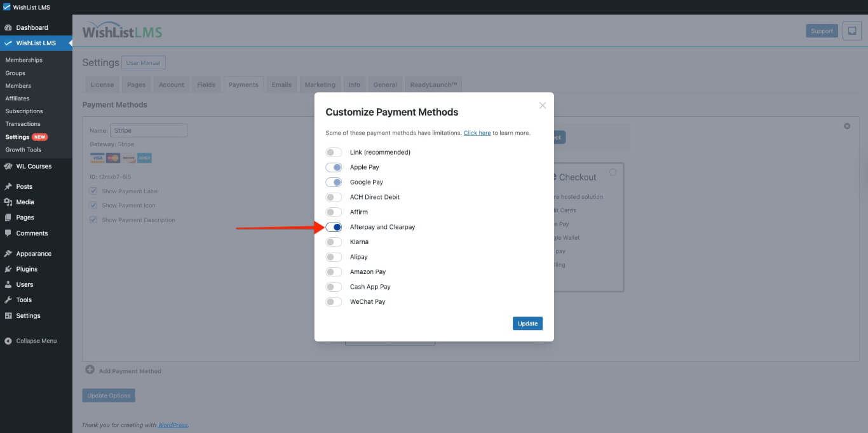Screen dimensions: 868x433
Task: Open the ReadyLaunch™ tab
Action: (433, 84)
